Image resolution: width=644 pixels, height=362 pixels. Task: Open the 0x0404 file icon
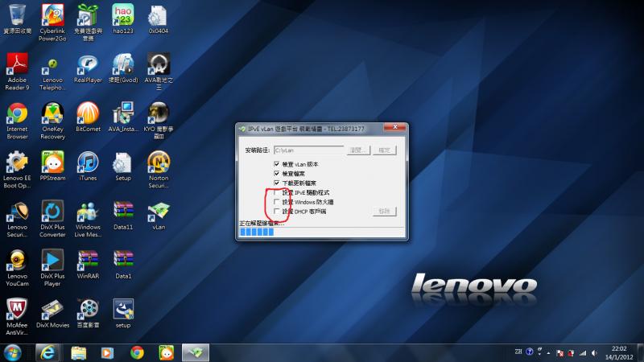click(158, 19)
